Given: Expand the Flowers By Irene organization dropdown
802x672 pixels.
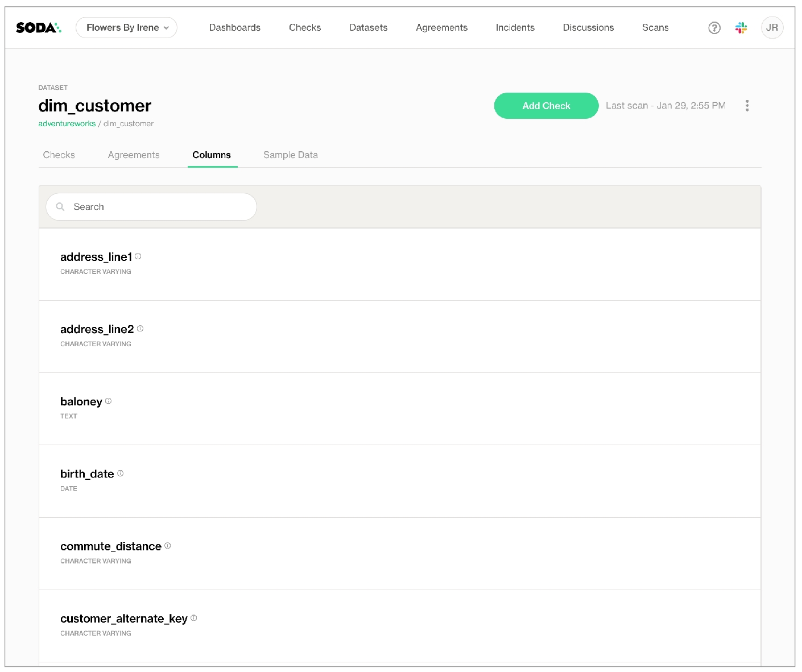Looking at the screenshot, I should [126, 28].
